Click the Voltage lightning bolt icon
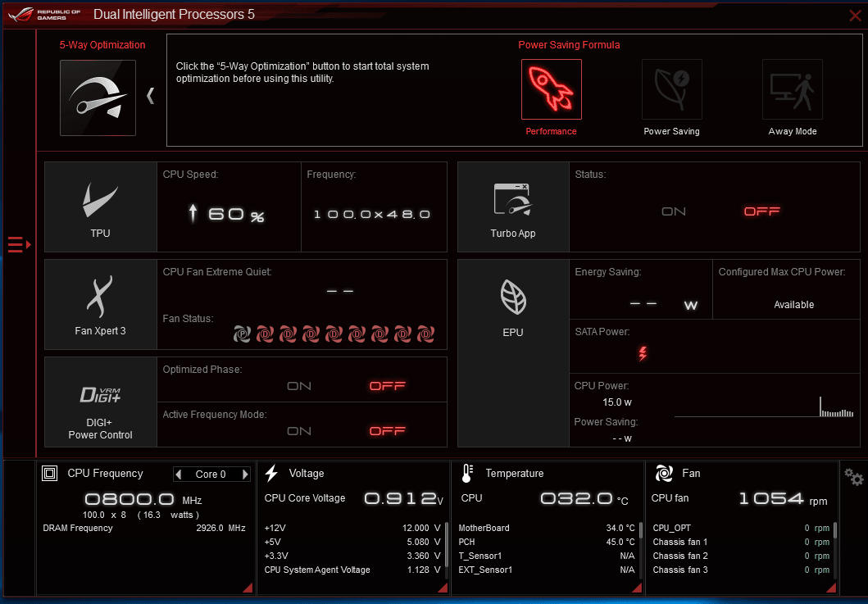The width and height of the screenshot is (868, 604). (271, 474)
